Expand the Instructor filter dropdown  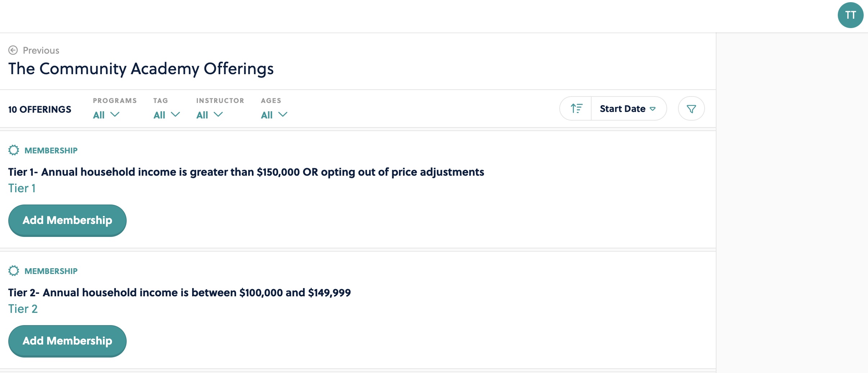[209, 115]
